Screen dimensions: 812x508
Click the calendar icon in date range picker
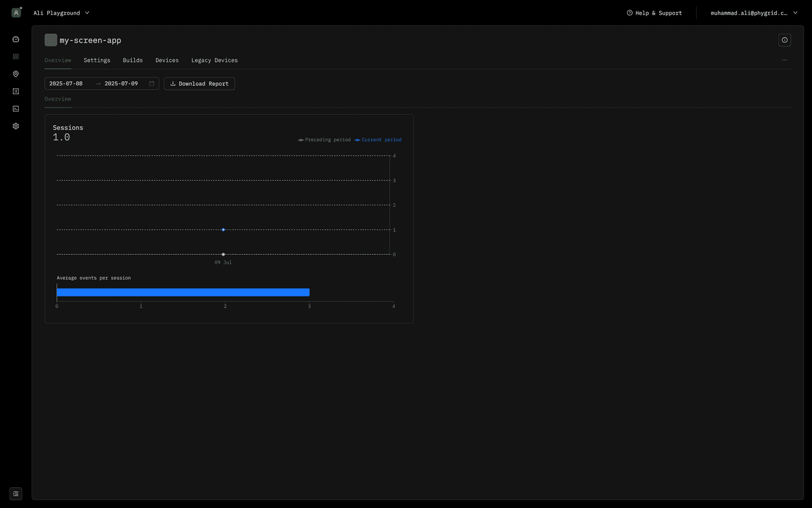click(151, 83)
